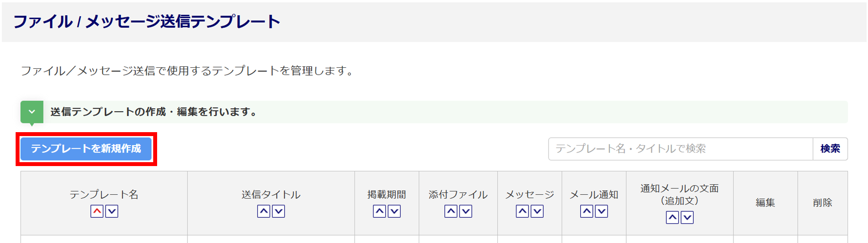Viewport: 868px width, 243px height.
Task: Sort 添付ファイル column ascending
Action: pos(451,212)
